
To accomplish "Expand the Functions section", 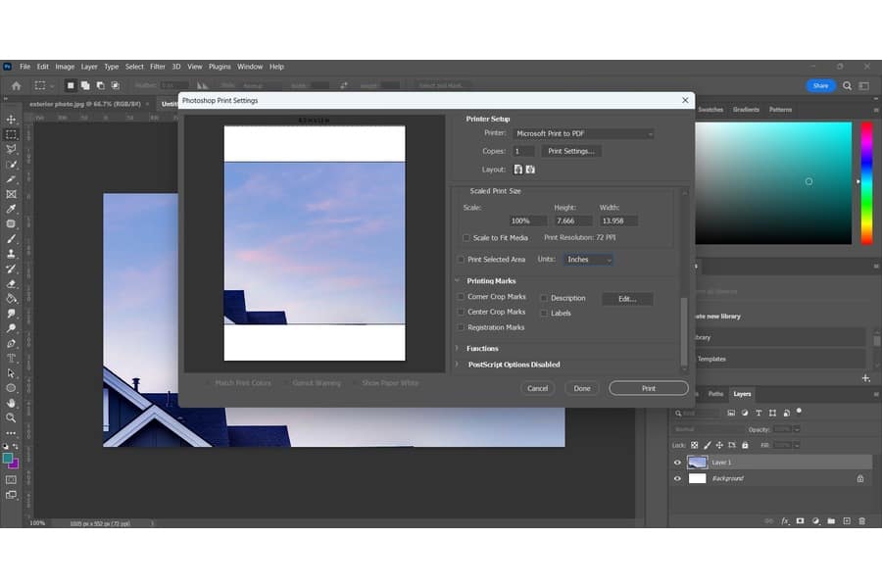I will [x=458, y=348].
